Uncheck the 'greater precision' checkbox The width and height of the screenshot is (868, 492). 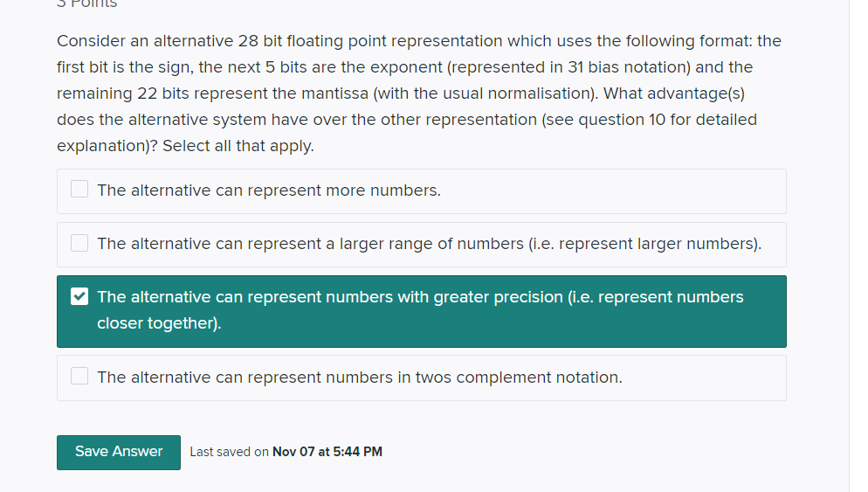click(79, 297)
